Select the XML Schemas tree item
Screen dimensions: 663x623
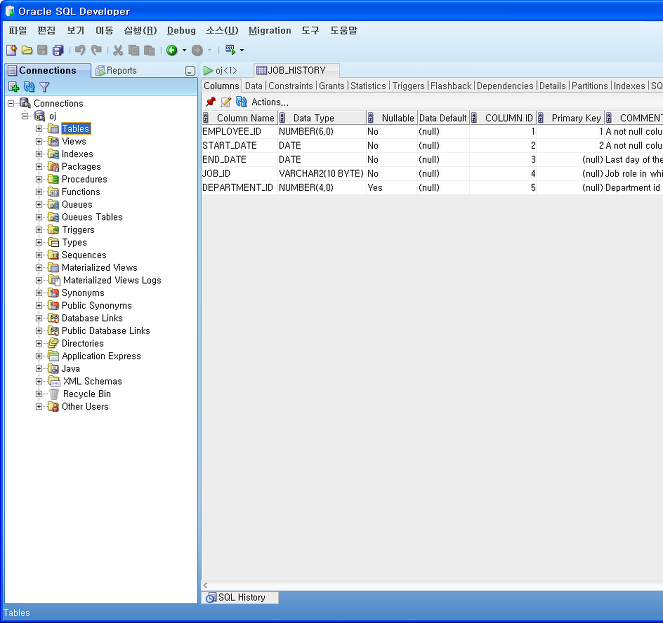pos(93,381)
